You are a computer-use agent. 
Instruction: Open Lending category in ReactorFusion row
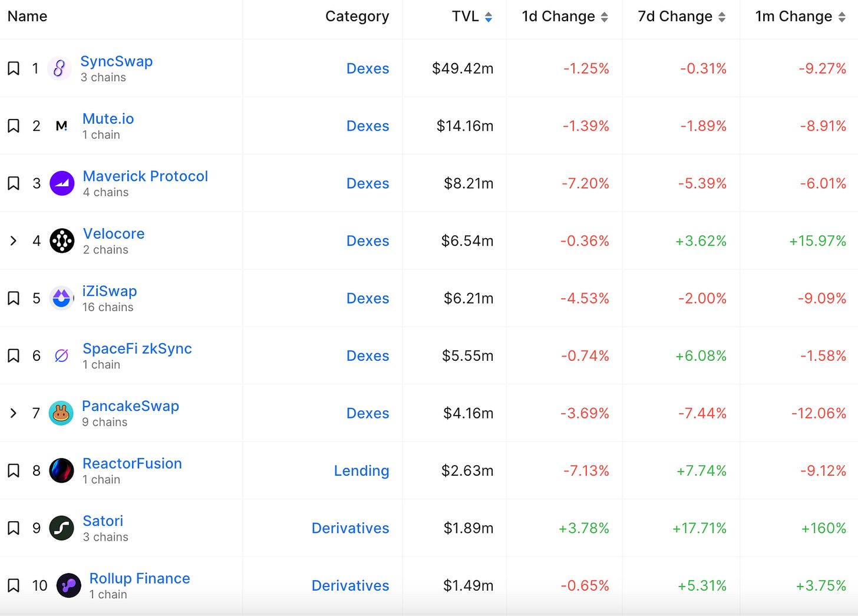361,470
